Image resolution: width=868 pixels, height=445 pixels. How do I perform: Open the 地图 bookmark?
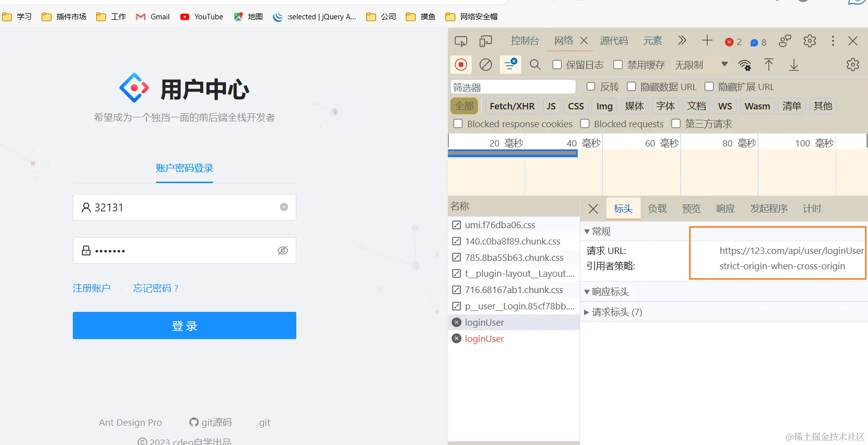(x=248, y=17)
